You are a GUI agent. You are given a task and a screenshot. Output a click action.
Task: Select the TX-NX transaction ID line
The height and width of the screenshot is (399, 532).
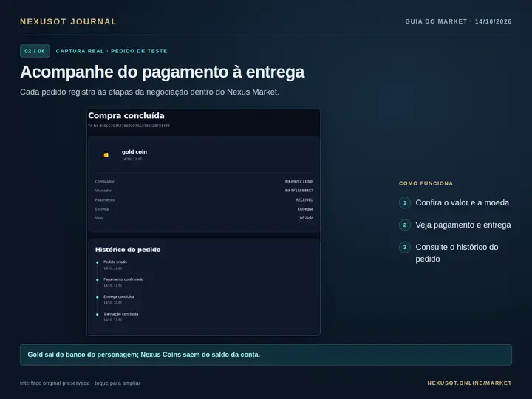(129, 126)
